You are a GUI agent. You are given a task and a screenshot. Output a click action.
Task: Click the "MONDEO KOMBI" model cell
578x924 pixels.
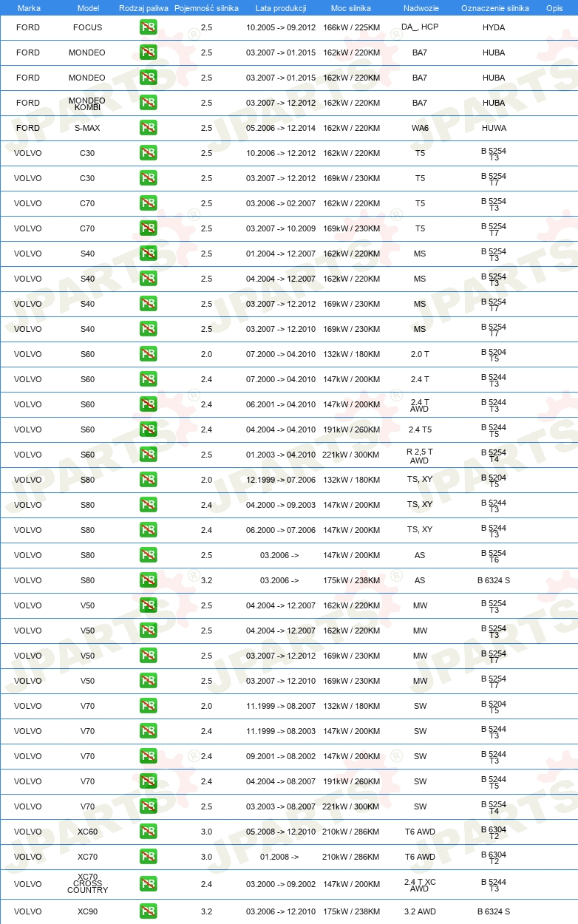(87, 103)
